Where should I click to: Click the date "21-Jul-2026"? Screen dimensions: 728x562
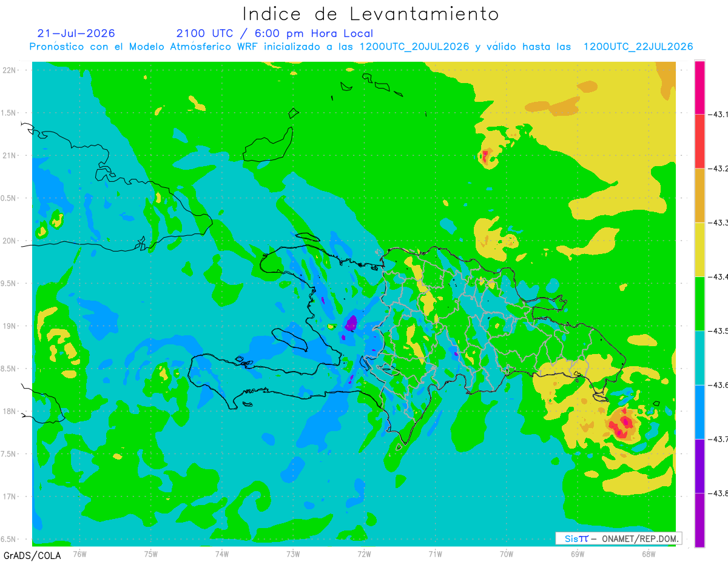(76, 33)
